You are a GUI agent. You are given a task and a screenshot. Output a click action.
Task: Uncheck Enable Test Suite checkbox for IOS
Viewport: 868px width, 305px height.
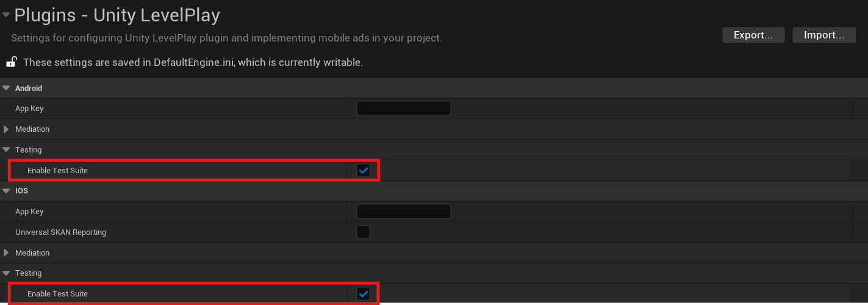pos(364,294)
